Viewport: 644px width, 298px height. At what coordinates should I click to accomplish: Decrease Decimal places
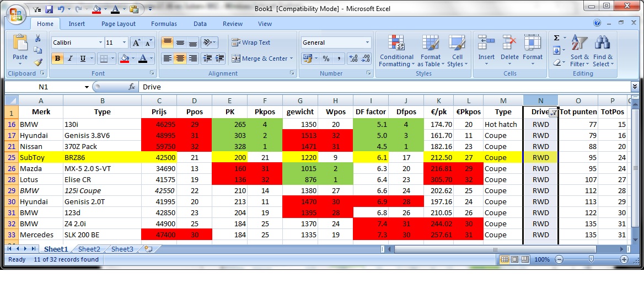coord(366,58)
